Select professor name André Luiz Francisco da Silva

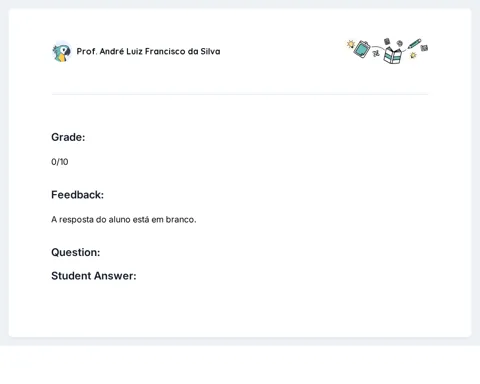[x=148, y=51]
